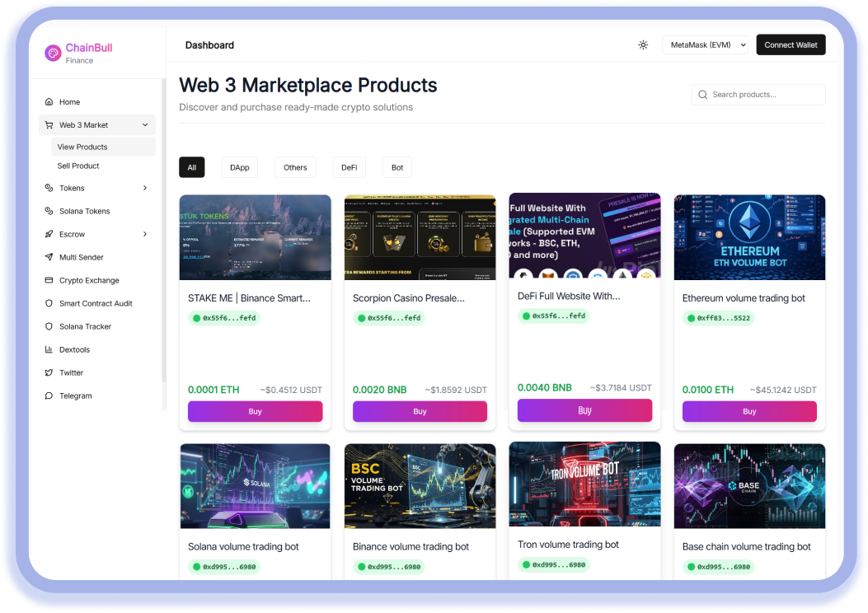
Task: Collapse the Web 3 Market submenu
Action: click(x=145, y=125)
